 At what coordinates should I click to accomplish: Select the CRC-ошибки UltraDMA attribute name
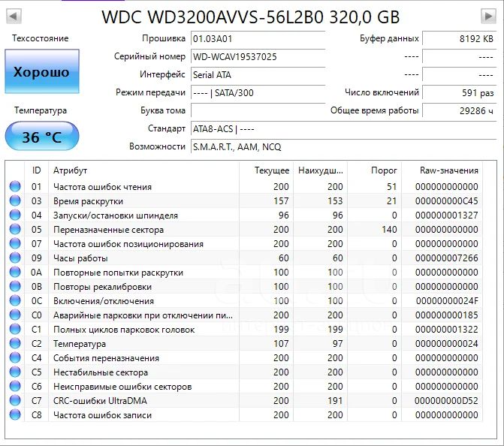[x=100, y=401]
